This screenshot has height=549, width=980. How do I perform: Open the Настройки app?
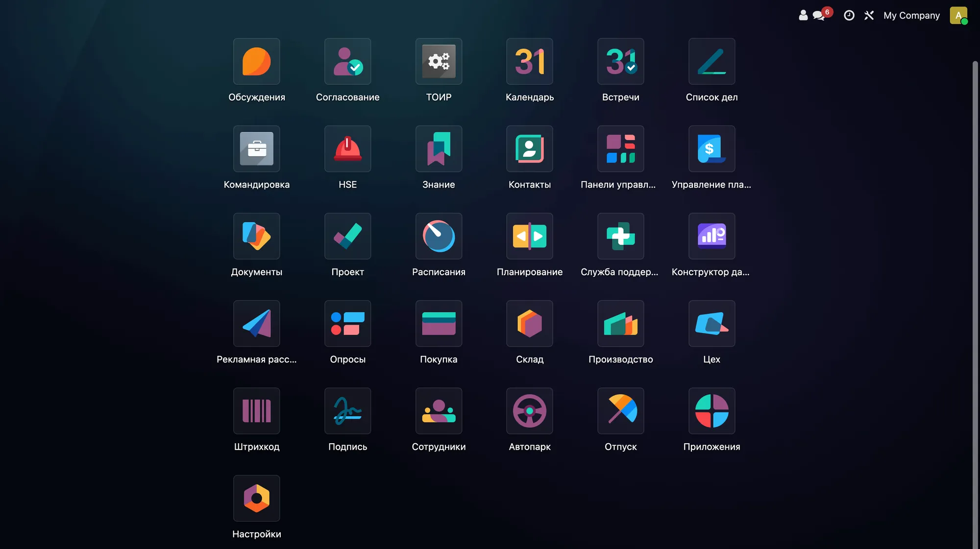256,499
